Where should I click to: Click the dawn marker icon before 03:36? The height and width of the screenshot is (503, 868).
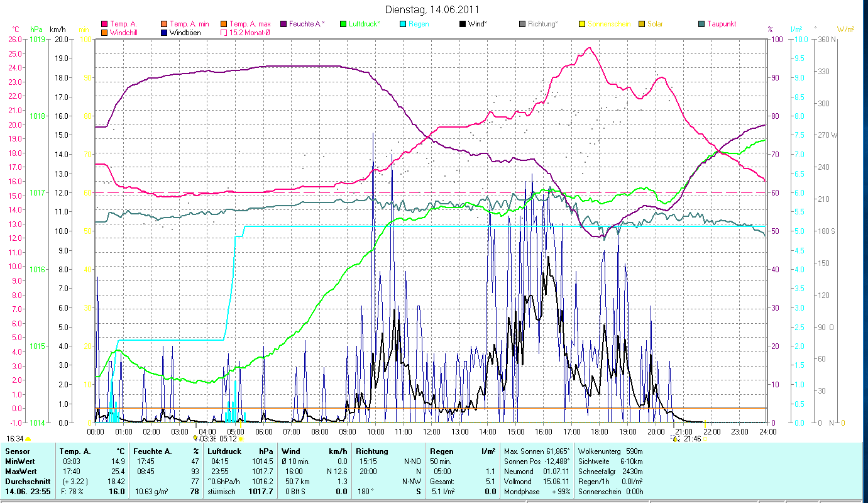pos(195,439)
